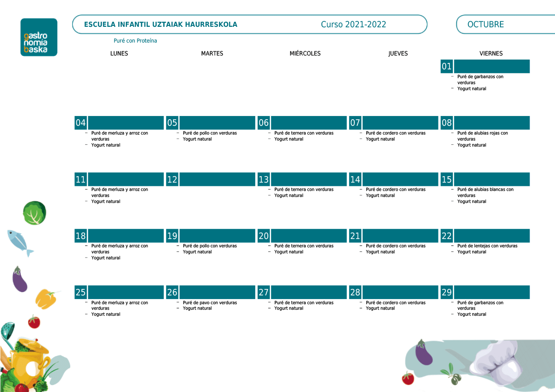Click the blue fish illustration
This screenshot has height=392, width=555.
click(x=19, y=242)
